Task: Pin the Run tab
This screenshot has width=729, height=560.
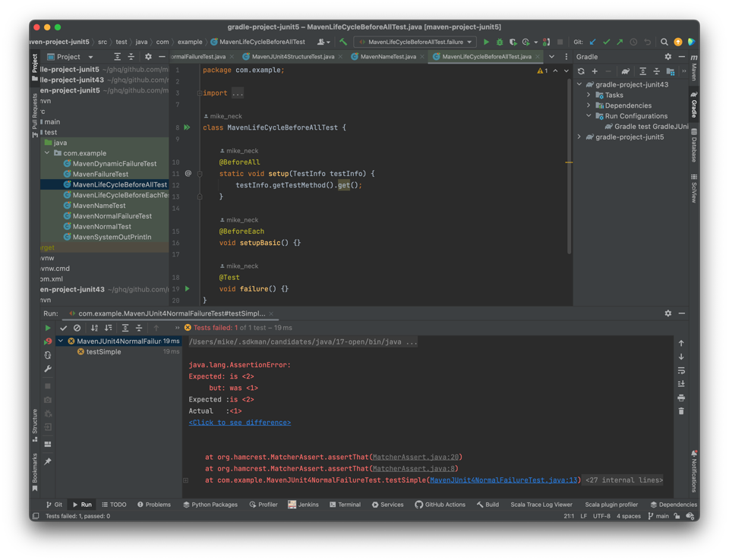Action: point(47,461)
